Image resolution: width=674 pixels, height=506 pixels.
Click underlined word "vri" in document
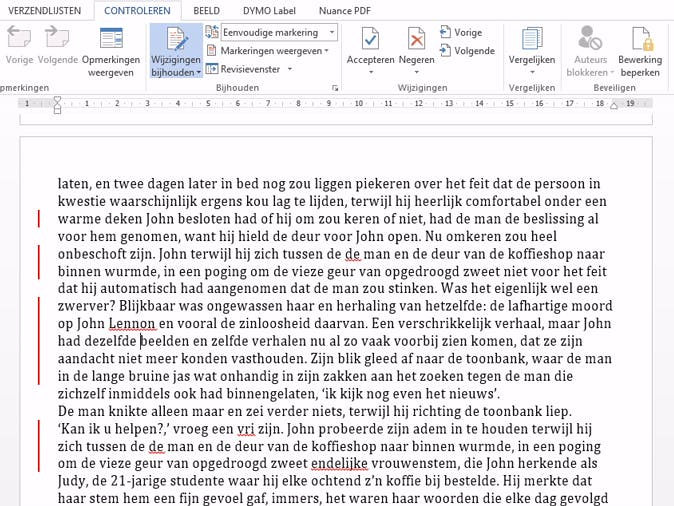point(246,429)
